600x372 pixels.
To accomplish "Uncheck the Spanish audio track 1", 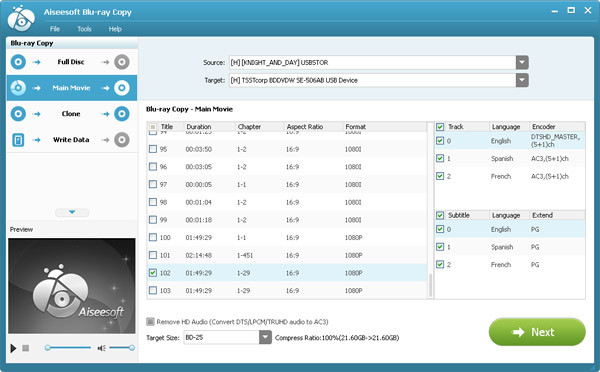I will click(440, 158).
